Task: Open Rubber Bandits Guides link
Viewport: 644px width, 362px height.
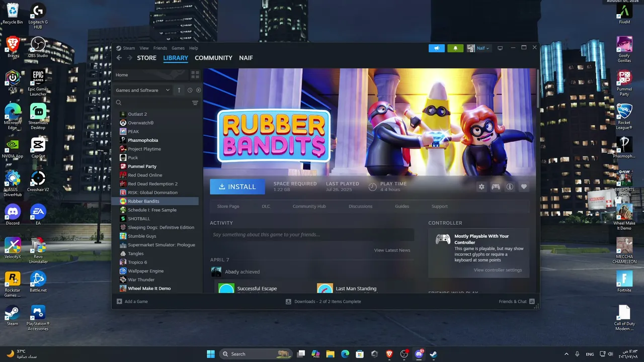Action: [402, 206]
